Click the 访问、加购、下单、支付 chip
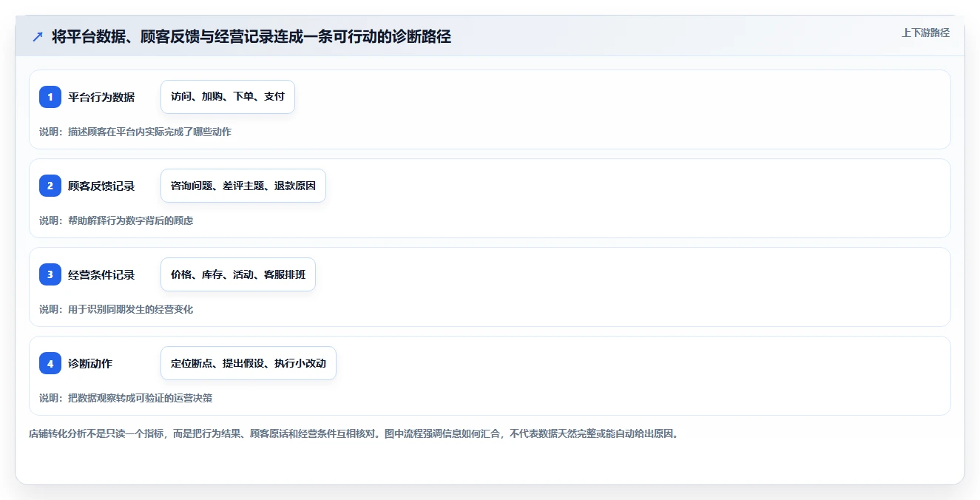 point(228,97)
